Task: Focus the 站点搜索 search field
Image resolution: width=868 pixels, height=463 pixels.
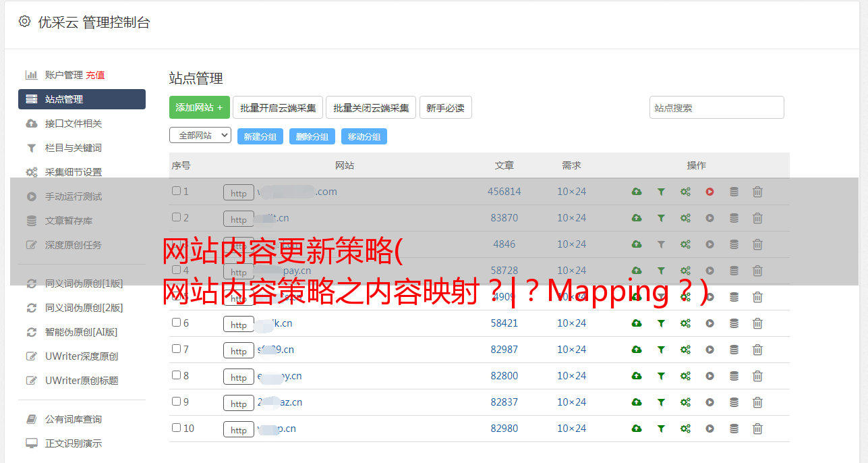Action: [717, 107]
